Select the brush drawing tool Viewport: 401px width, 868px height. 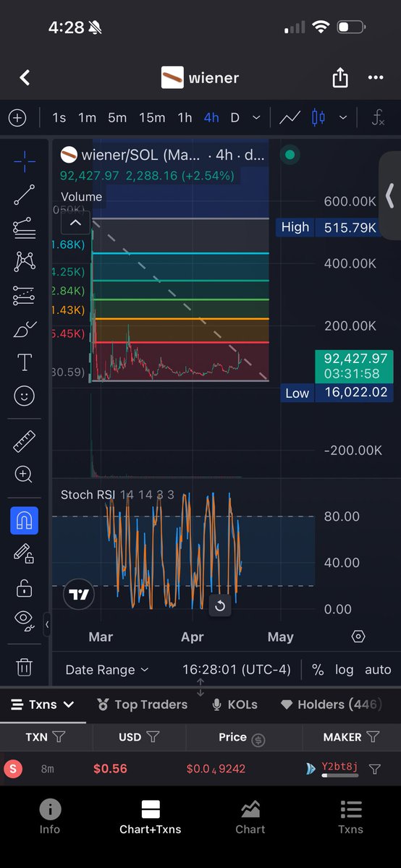[x=25, y=329]
